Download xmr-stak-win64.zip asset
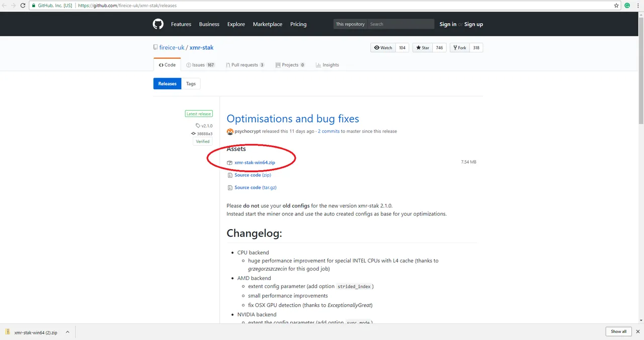 tap(255, 163)
